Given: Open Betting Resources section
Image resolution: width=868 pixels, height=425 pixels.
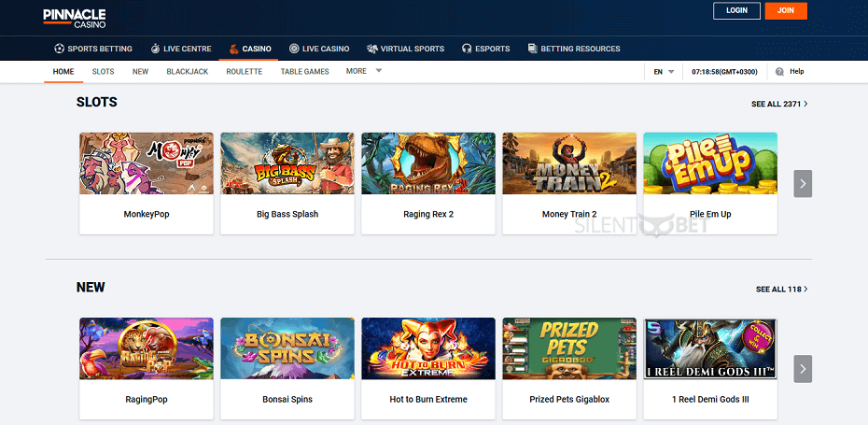Looking at the screenshot, I should (573, 49).
